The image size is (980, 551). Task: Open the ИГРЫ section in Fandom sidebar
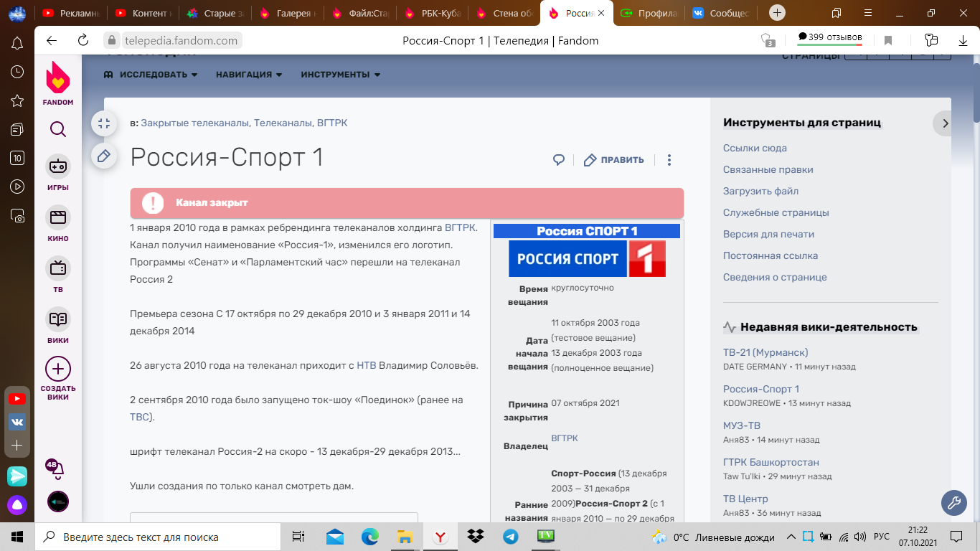coord(58,173)
